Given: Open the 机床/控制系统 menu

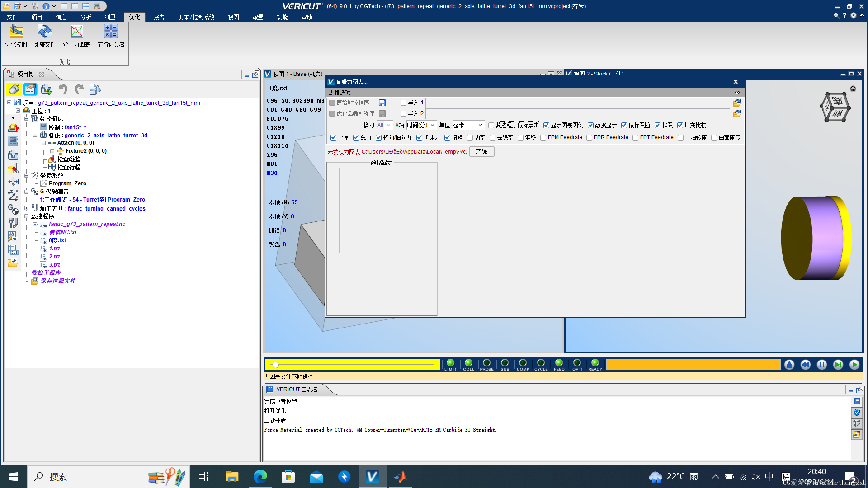Looking at the screenshot, I should (x=196, y=17).
